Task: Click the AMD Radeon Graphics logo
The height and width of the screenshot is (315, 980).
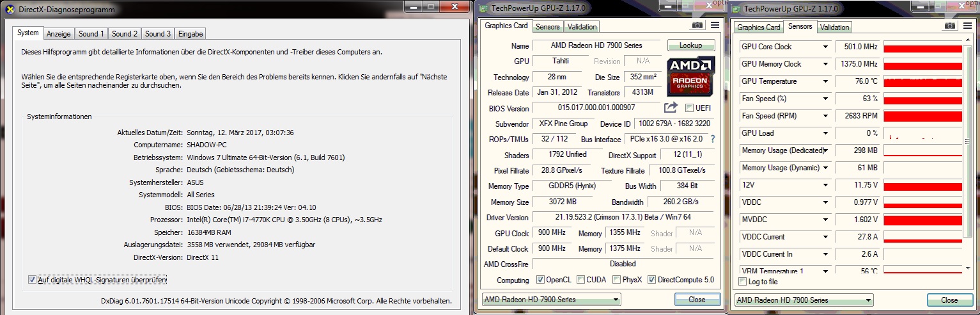Action: pyautogui.click(x=690, y=77)
